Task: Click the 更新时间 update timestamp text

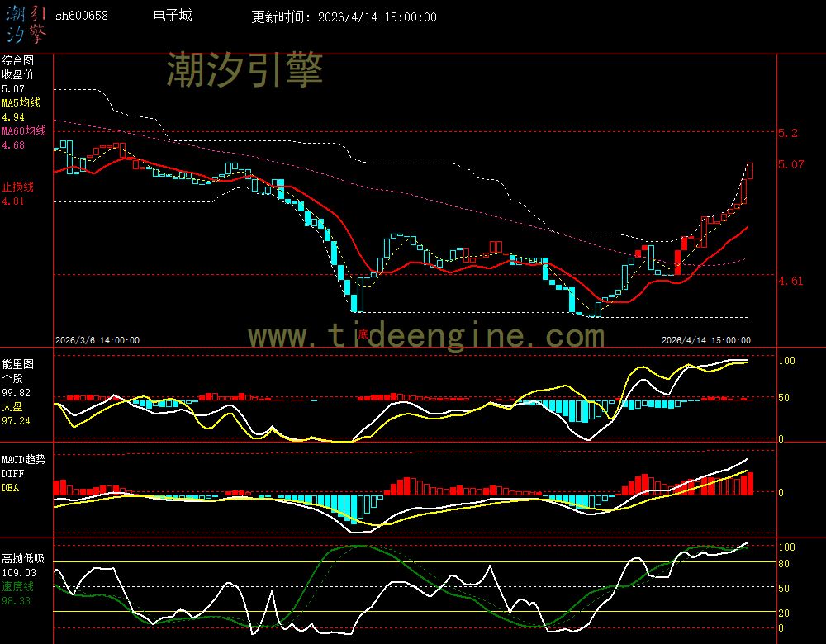Action: (x=344, y=17)
